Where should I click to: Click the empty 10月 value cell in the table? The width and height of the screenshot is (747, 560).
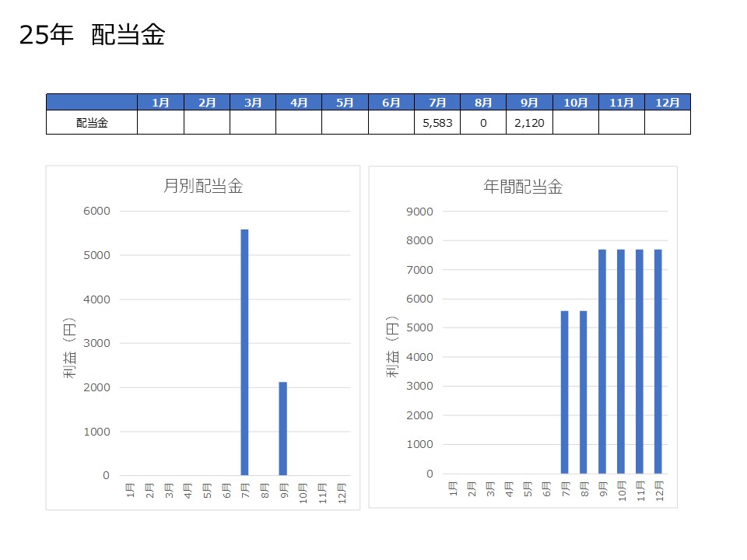[575, 123]
